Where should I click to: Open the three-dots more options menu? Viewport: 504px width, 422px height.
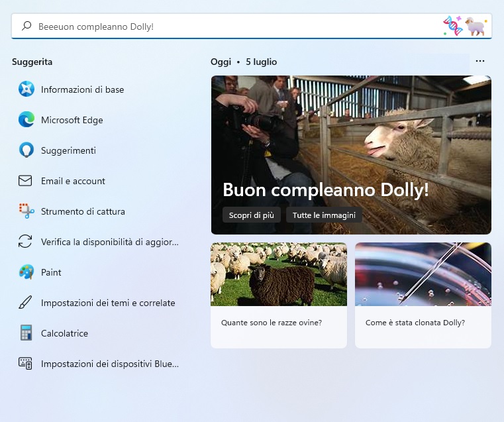[x=480, y=61]
